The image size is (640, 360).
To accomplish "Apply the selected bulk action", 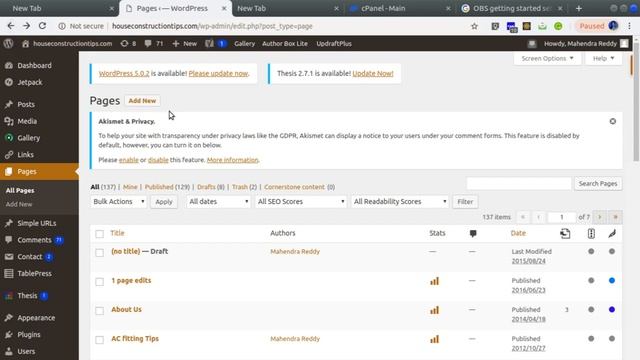I will coord(164,202).
